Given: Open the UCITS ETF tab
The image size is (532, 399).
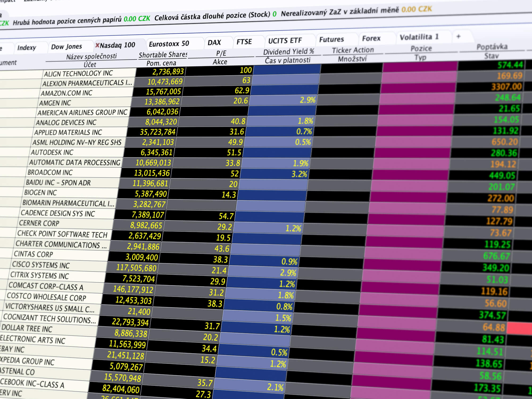Looking at the screenshot, I should (285, 41).
